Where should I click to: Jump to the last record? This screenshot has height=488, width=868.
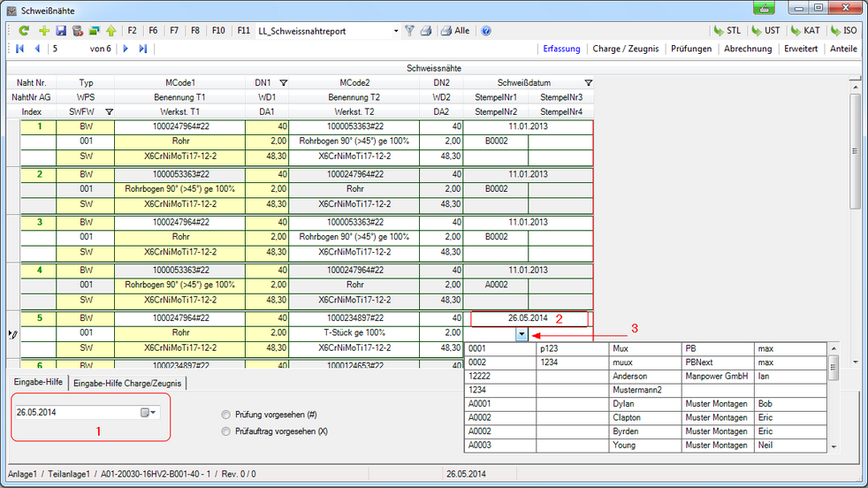pos(141,49)
